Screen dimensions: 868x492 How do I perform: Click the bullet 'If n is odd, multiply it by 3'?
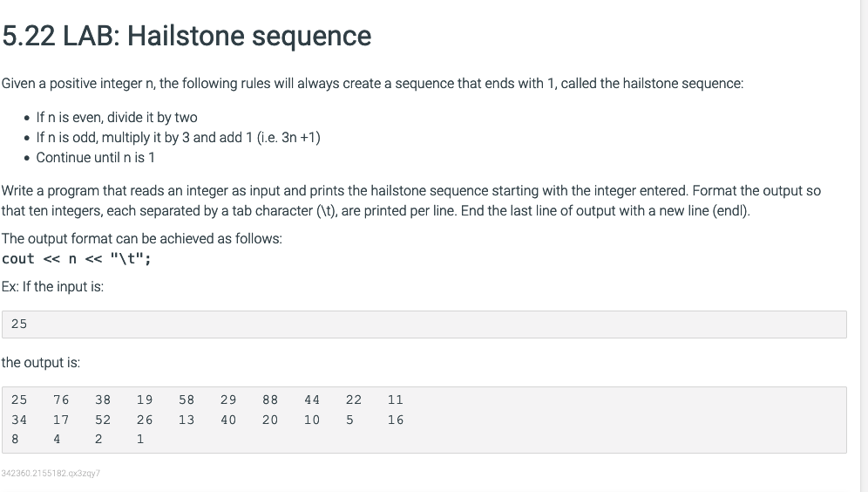pos(179,138)
